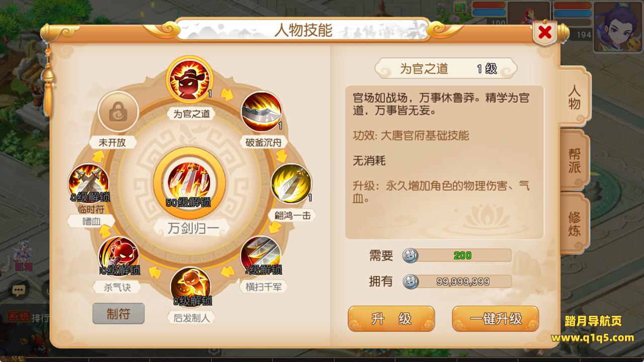Select the 嗜血 crossed-swords skill icon
The width and height of the screenshot is (644, 362).
tap(89, 184)
